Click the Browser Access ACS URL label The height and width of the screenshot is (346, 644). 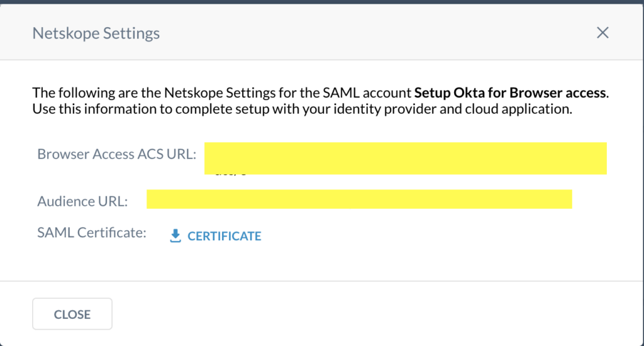(x=116, y=154)
